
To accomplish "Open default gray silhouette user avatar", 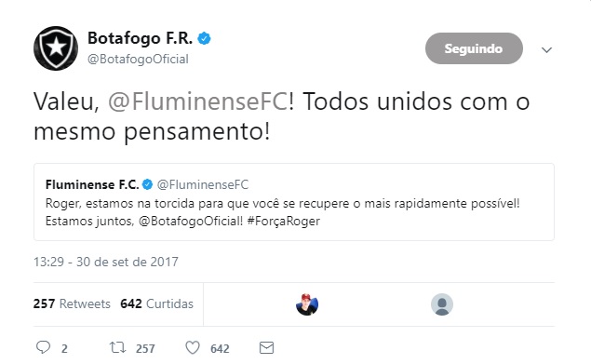I will [442, 304].
